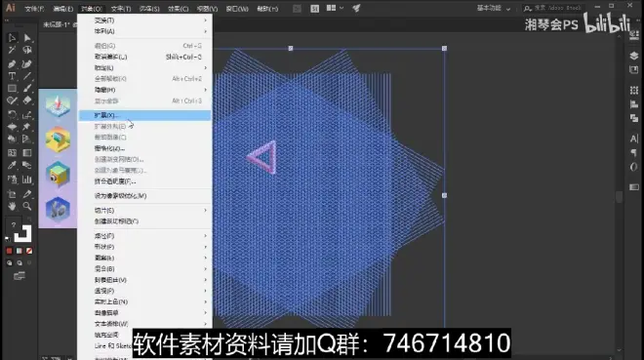Open the 效果(C) Effect menu
This screenshot has width=644, height=360.
pos(178,9)
